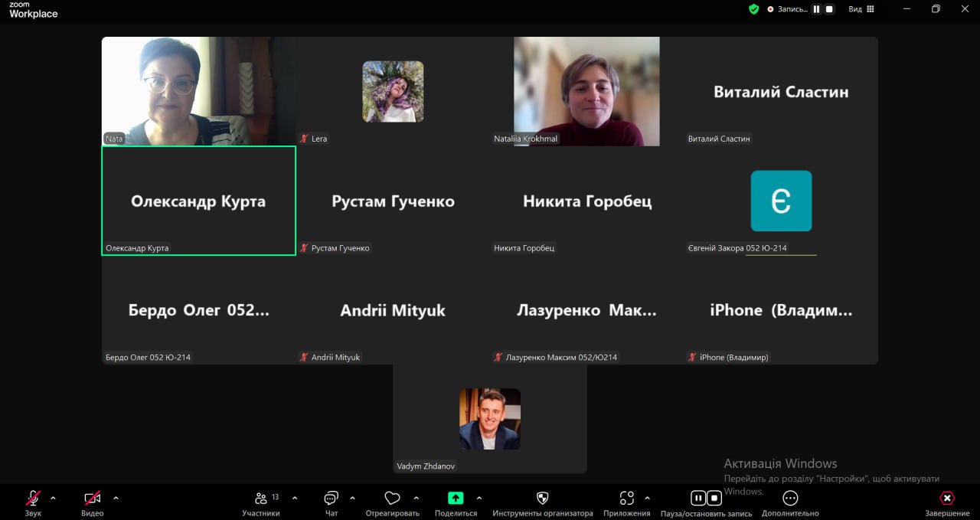Click Пауза/остановить запись in the bottom toolbar
980x520 pixels.
click(706, 499)
